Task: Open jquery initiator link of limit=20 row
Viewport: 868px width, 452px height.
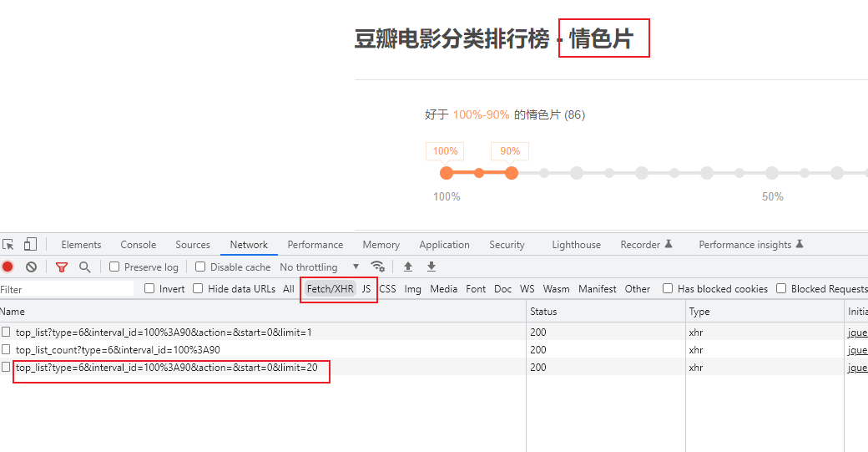Action: click(x=857, y=368)
